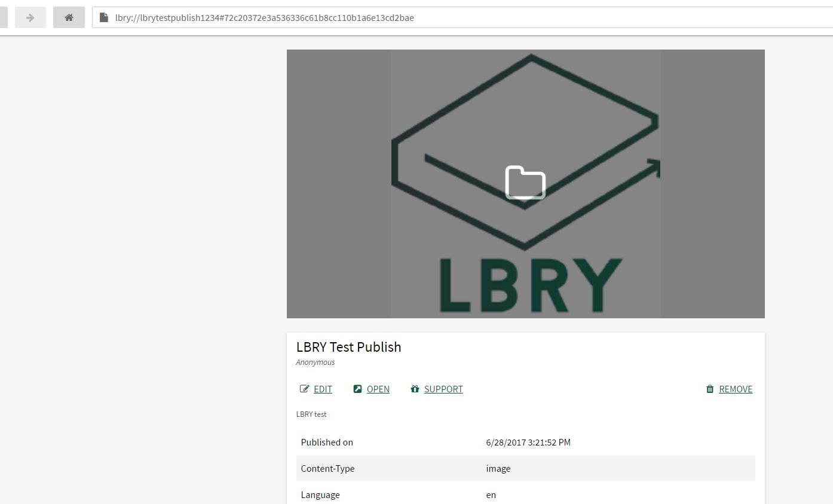
Task: Click the file icon in address bar
Action: coord(104,17)
